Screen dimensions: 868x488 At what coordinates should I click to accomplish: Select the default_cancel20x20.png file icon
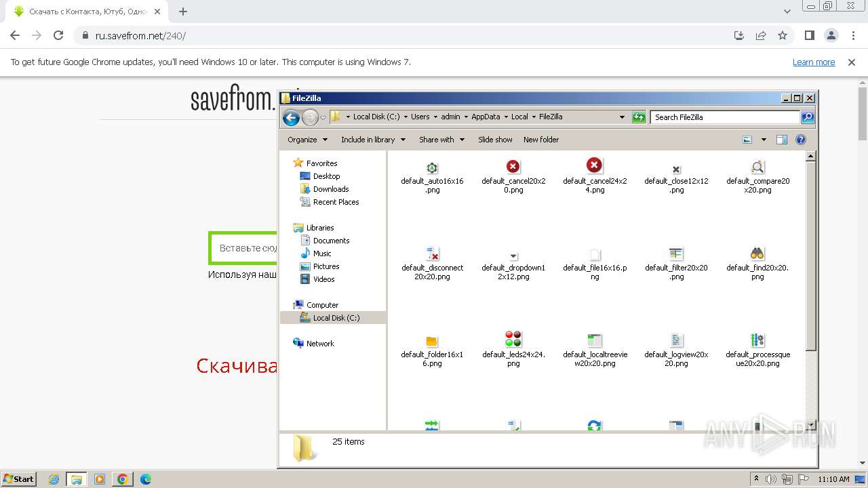point(513,167)
